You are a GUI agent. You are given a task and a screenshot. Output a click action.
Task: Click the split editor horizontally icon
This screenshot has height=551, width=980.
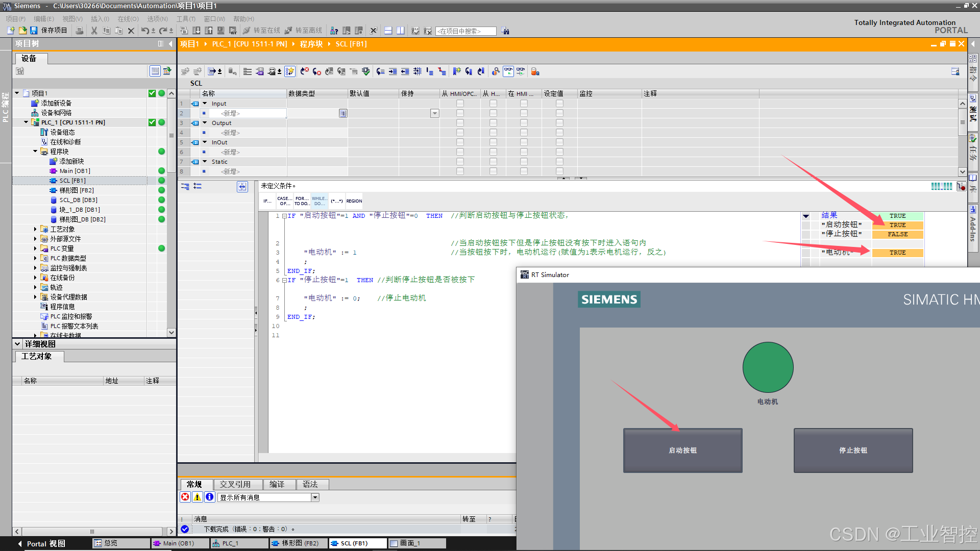[x=388, y=31]
